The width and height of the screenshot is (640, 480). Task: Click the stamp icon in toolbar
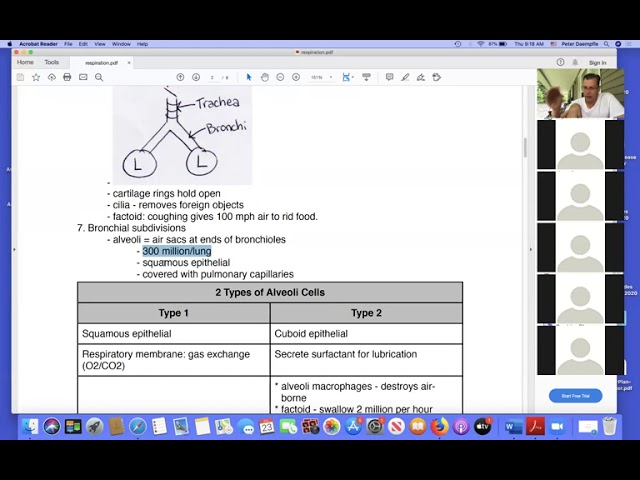436,77
